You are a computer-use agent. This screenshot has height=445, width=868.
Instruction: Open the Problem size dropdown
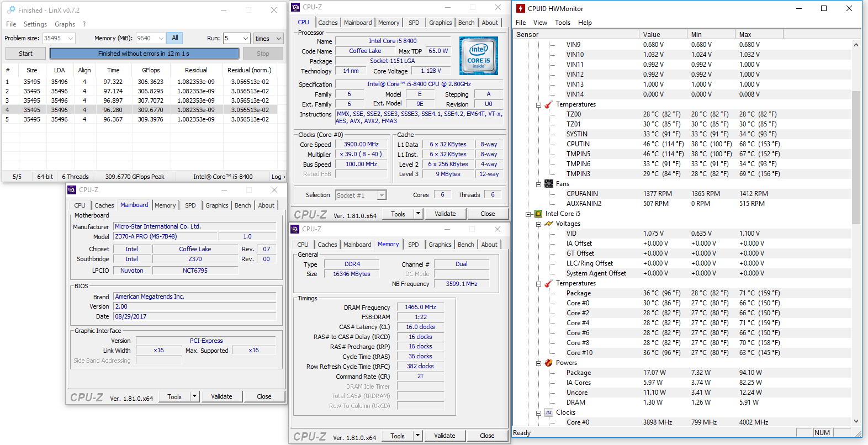pos(71,38)
